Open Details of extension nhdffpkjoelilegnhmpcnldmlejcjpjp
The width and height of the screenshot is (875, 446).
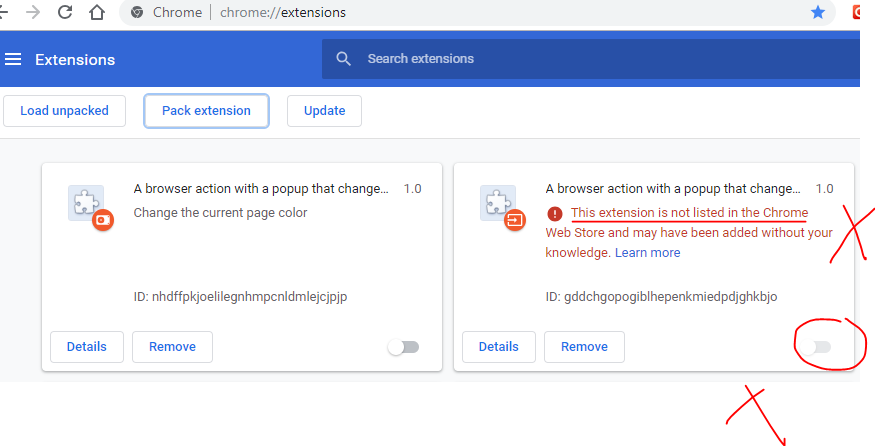tap(86, 347)
